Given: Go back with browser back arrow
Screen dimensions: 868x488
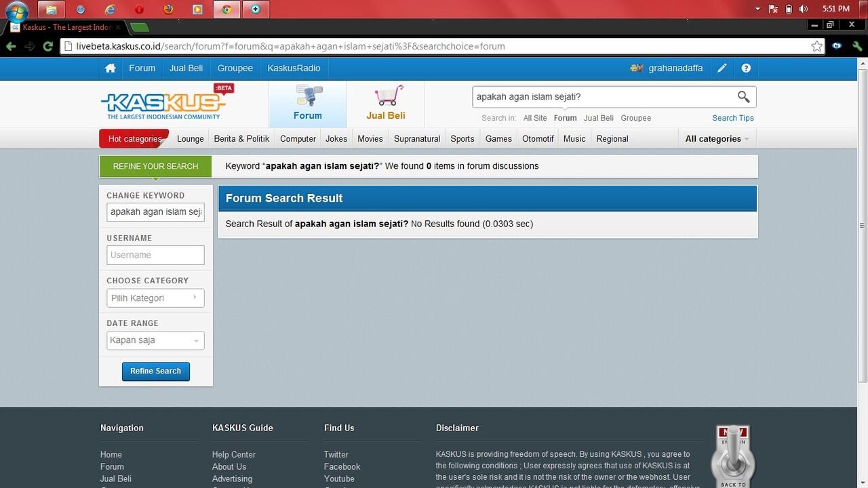Looking at the screenshot, I should pos(11,46).
